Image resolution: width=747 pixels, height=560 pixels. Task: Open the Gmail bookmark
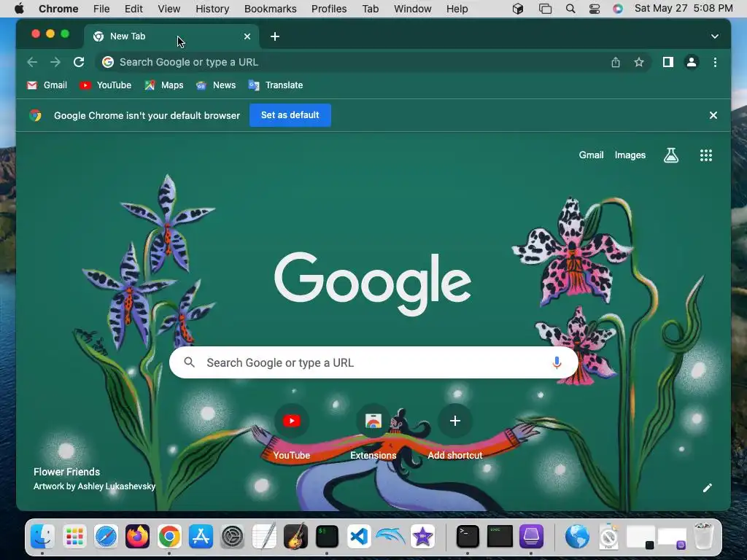pos(47,85)
